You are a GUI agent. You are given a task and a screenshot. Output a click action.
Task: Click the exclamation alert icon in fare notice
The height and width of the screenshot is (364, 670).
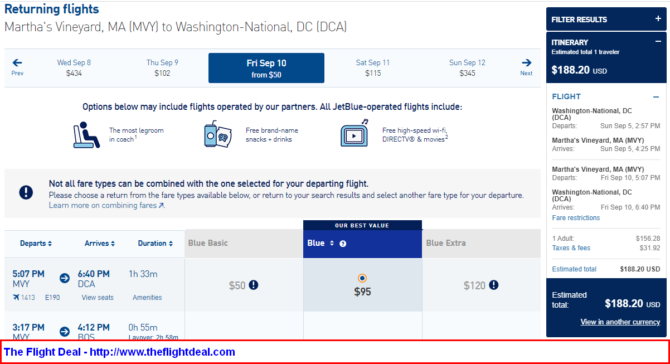[x=26, y=192]
